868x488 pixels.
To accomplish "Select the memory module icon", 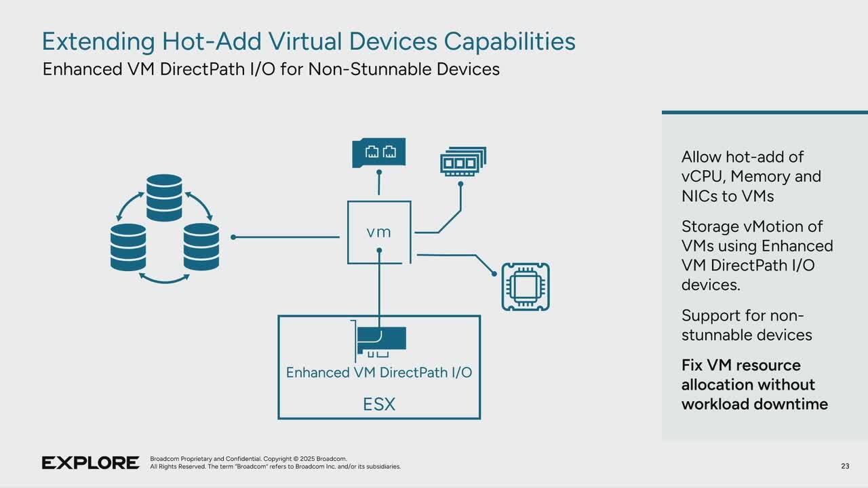I will [x=463, y=163].
